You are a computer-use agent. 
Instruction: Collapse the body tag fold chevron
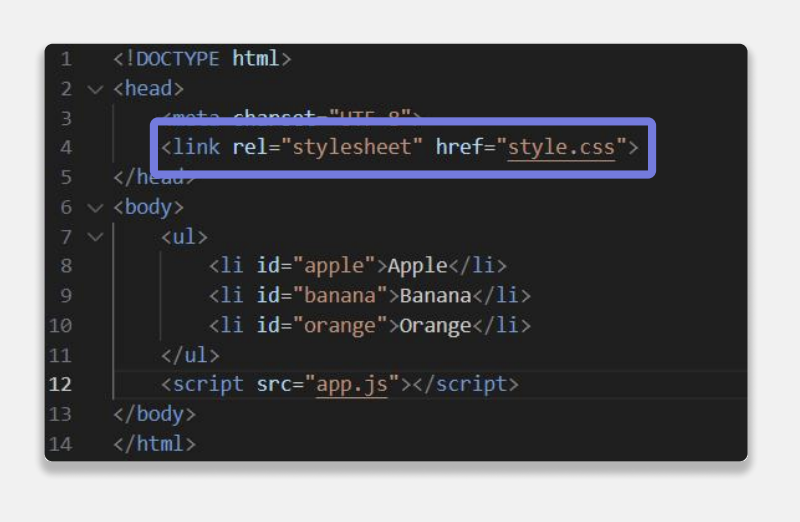point(95,208)
